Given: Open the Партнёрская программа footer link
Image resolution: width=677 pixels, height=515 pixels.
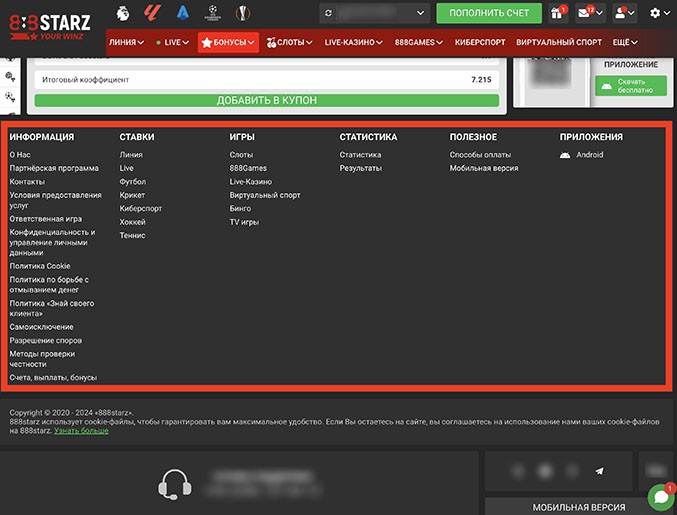Looking at the screenshot, I should 54,168.
